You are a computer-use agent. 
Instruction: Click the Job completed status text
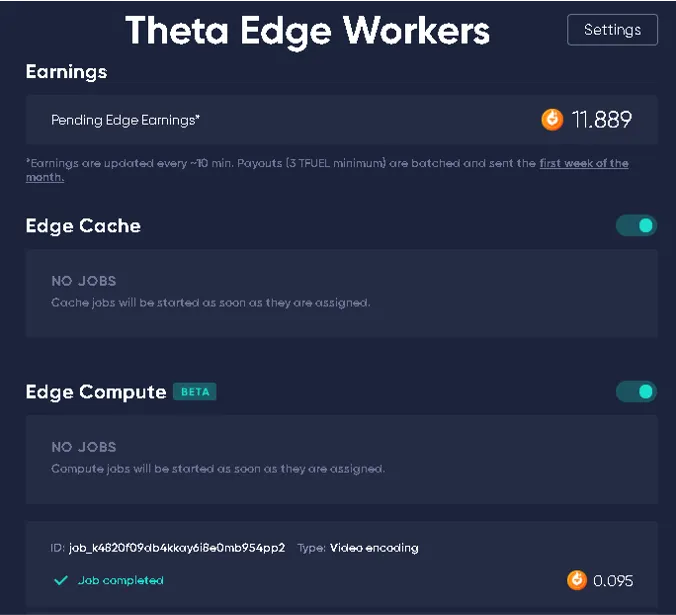click(x=120, y=580)
